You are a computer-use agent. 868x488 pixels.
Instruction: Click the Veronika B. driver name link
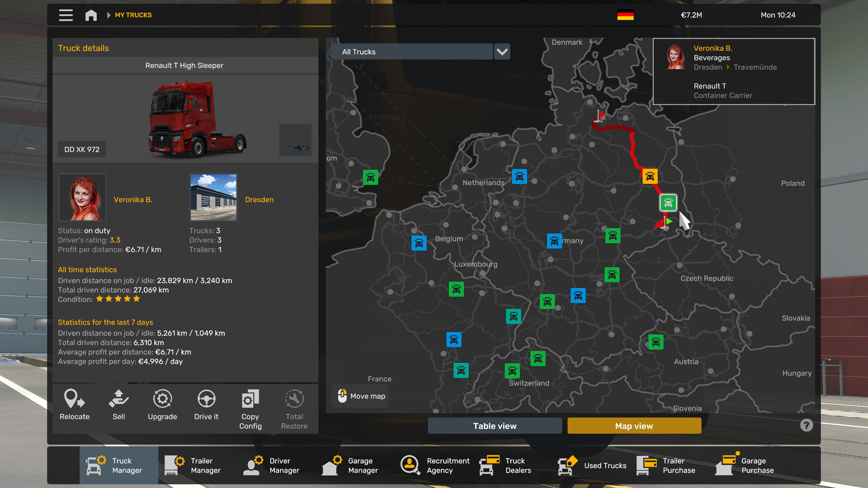(133, 199)
